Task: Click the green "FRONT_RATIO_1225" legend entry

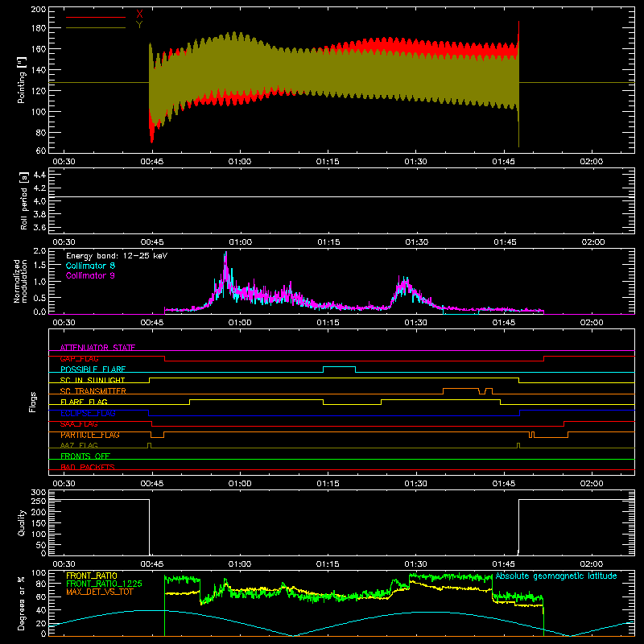Action: pyautogui.click(x=105, y=584)
